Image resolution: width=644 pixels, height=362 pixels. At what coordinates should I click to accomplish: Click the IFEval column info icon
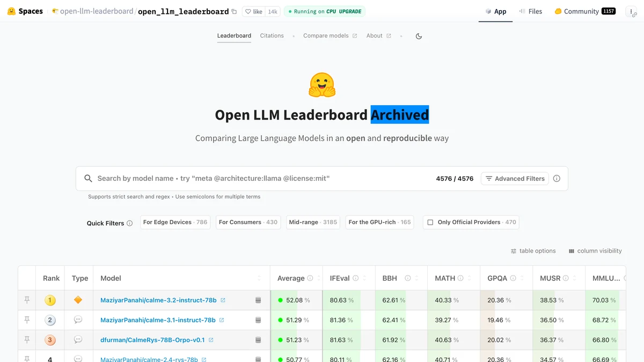tap(356, 278)
